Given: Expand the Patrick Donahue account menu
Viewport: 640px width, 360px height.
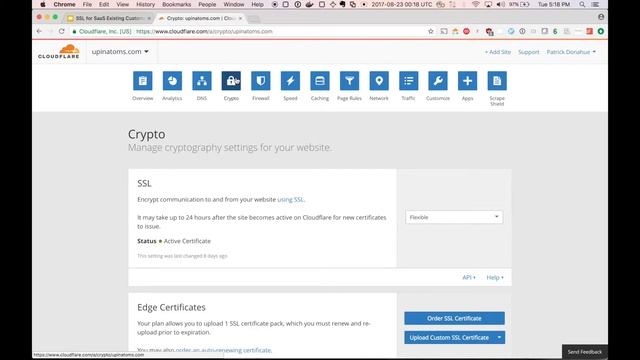Looking at the screenshot, I should (571, 52).
